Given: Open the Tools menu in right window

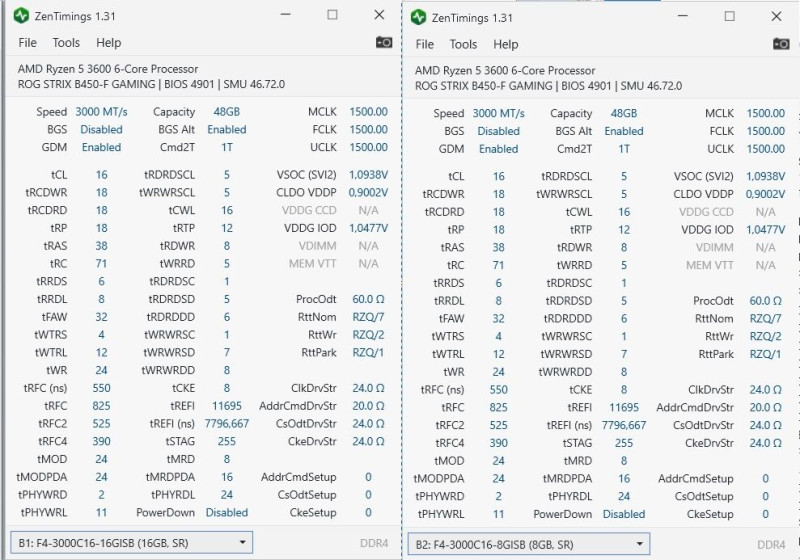Looking at the screenshot, I should coord(463,44).
